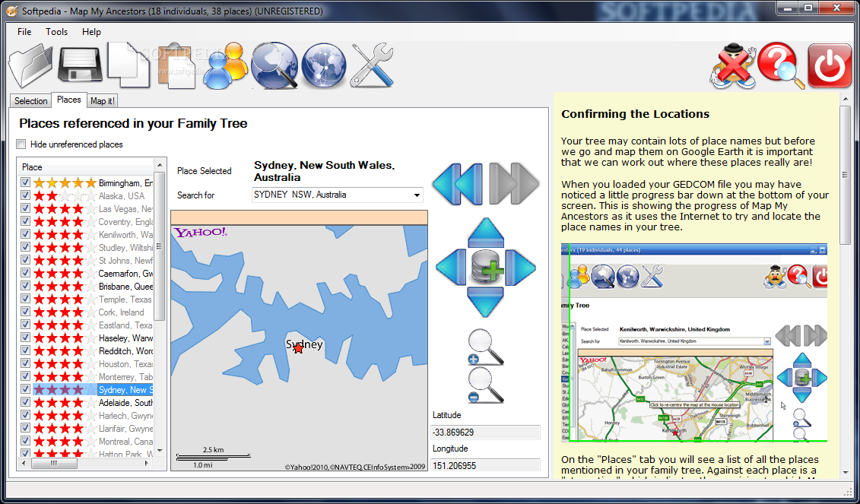Screen dimensions: 860x504
Task: Uncheck the Adelaide place checkbox
Action: click(24, 402)
